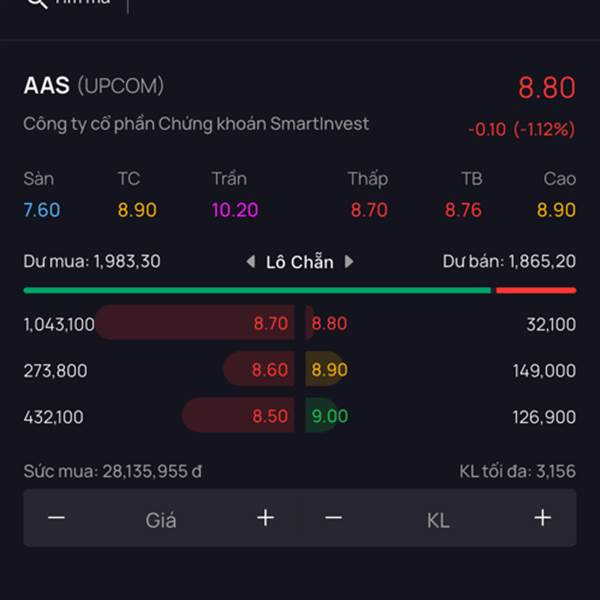Image resolution: width=600 pixels, height=600 pixels.
Task: Click the left arrow beside Lô Chẵn
Action: tap(251, 262)
